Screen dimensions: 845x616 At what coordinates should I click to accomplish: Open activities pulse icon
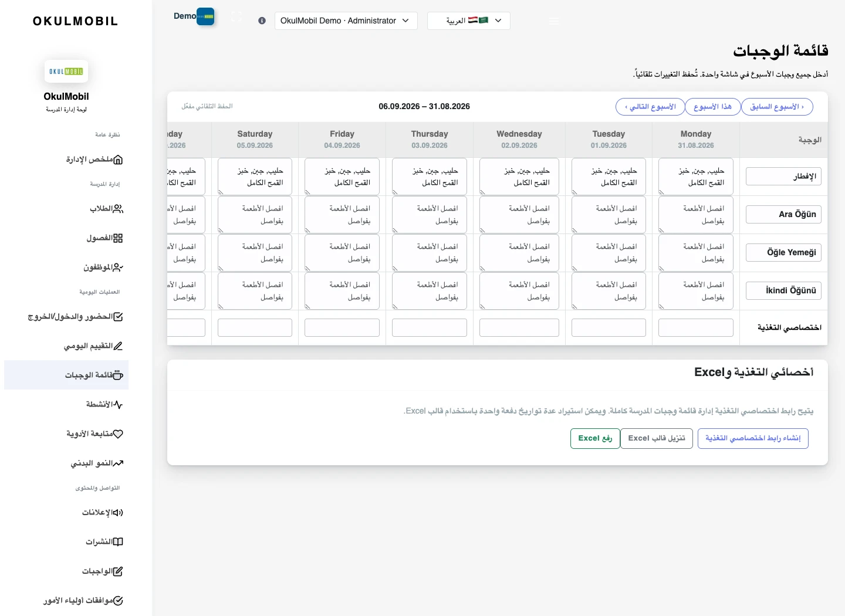coord(118,405)
